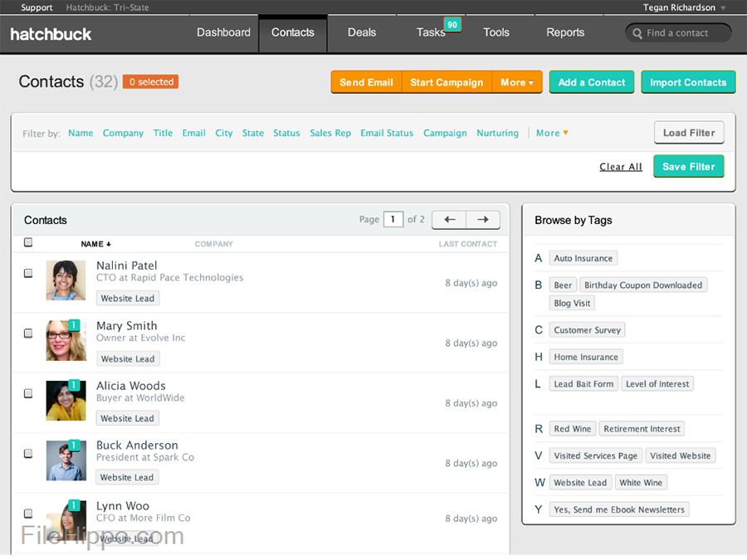Click Buck Anderson's green notification badge
The image size is (747, 560).
pyautogui.click(x=74, y=446)
